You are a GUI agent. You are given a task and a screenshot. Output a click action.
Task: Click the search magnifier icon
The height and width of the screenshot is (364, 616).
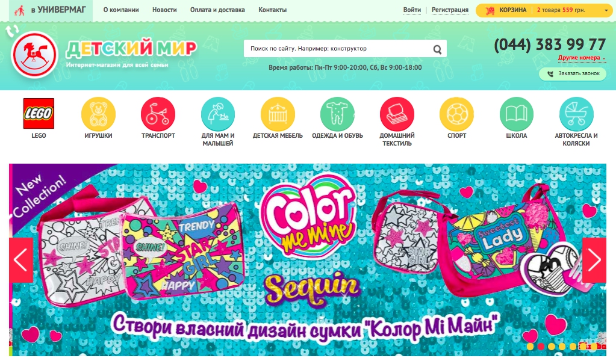tap(437, 49)
